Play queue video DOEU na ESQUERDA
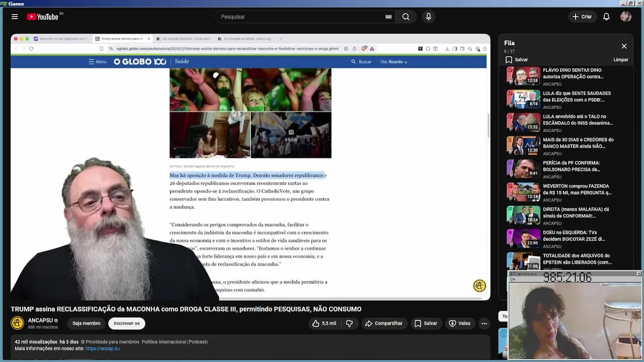The image size is (644, 362). coord(568,238)
